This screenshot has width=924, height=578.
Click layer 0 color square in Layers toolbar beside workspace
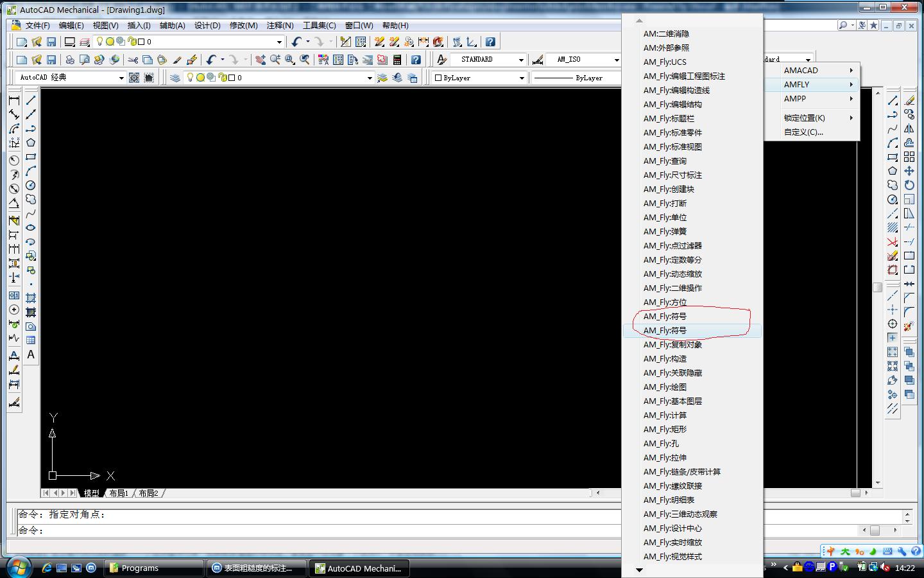point(232,78)
